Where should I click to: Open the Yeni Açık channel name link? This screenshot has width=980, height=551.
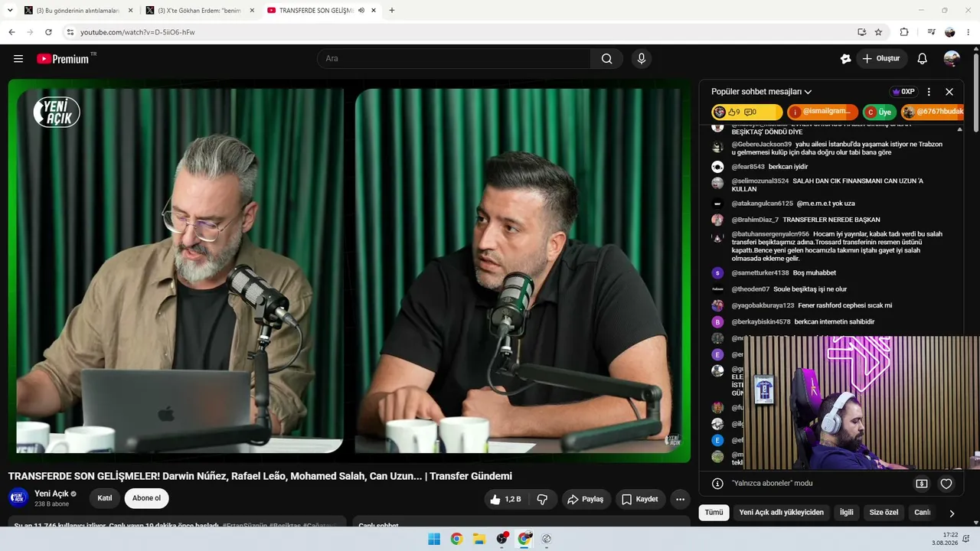click(x=51, y=494)
